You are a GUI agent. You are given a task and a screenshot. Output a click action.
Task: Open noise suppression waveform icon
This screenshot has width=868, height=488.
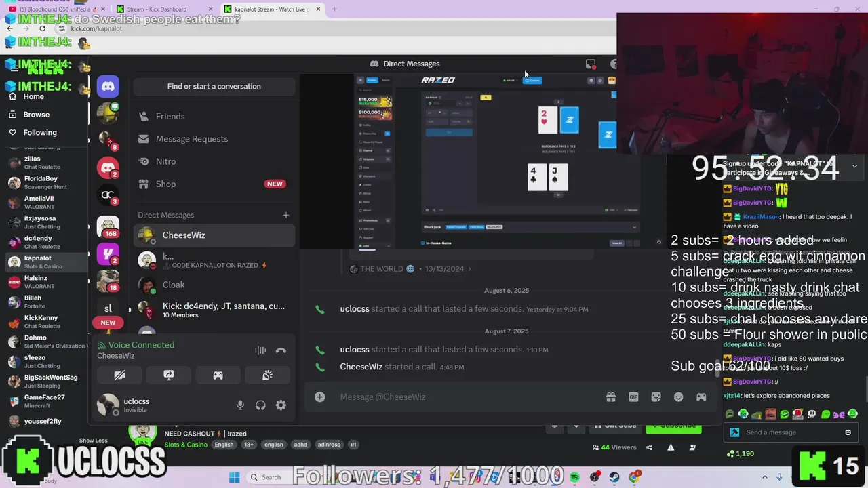260,350
